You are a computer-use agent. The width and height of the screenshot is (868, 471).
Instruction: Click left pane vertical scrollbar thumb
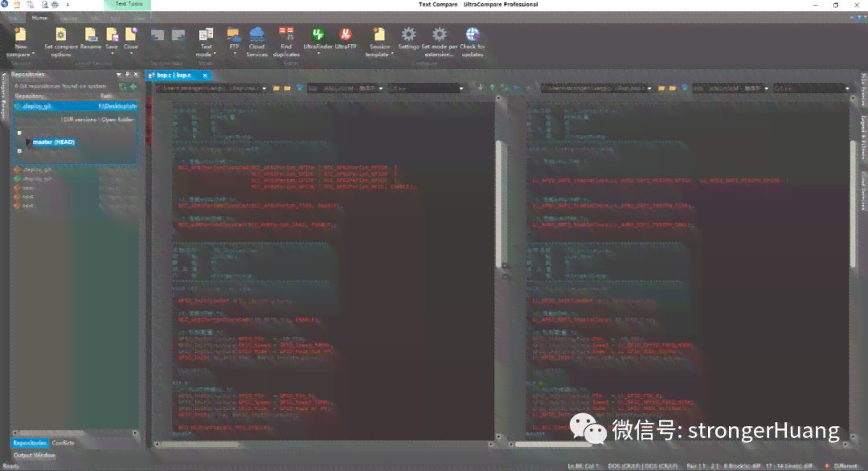coord(498,202)
